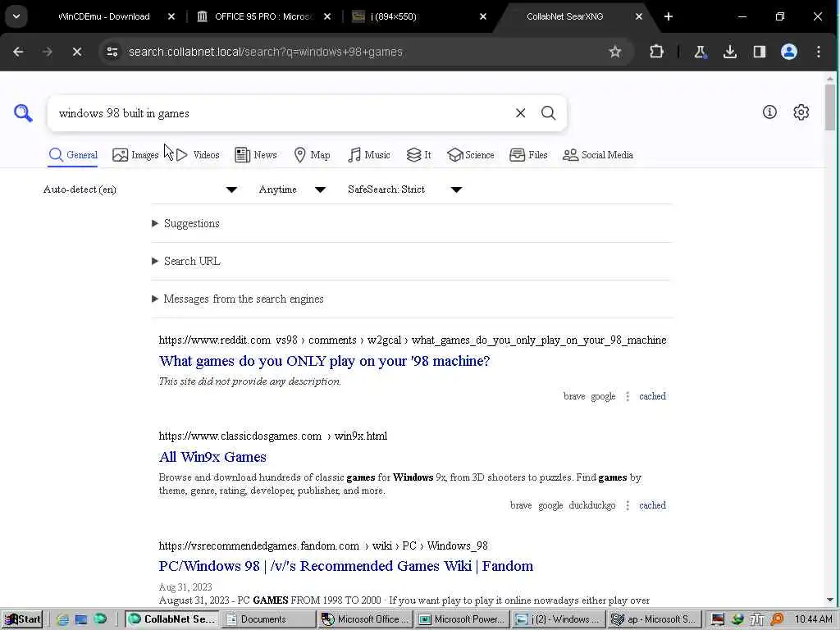Click scrollbar down arrow
840x630 pixels.
click(830, 600)
